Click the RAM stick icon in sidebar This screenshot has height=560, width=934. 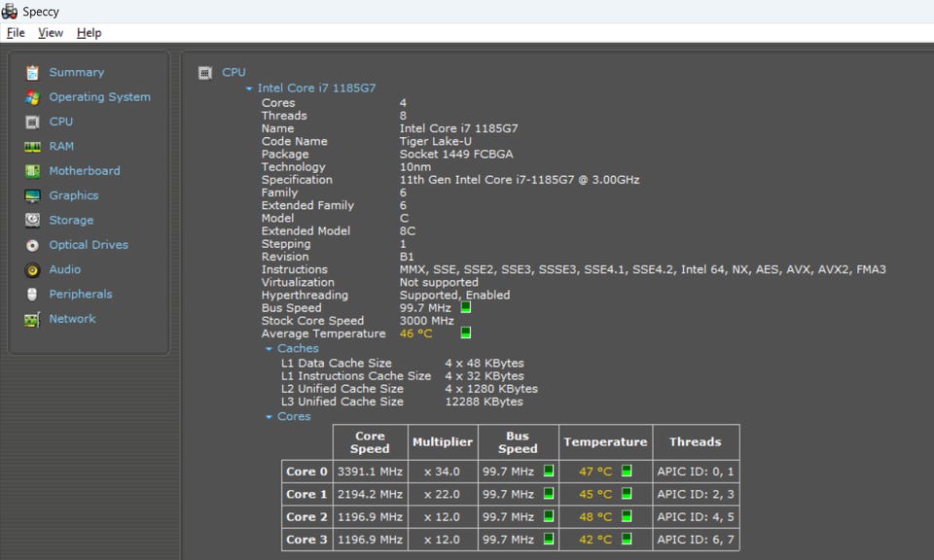pos(32,147)
